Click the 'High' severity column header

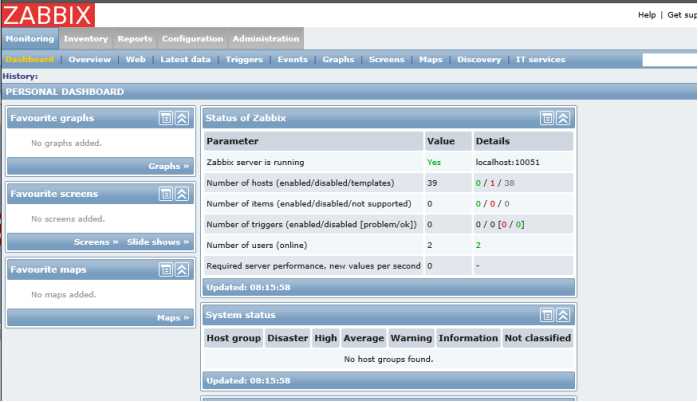[325, 338]
